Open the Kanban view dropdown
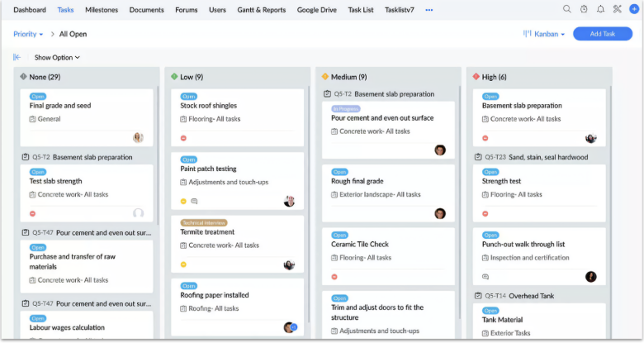This screenshot has width=644, height=343. (x=549, y=34)
